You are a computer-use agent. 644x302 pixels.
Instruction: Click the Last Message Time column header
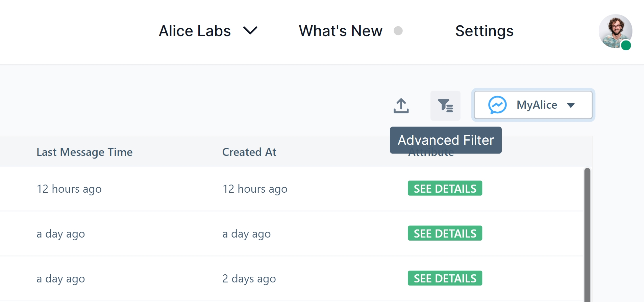(x=84, y=152)
